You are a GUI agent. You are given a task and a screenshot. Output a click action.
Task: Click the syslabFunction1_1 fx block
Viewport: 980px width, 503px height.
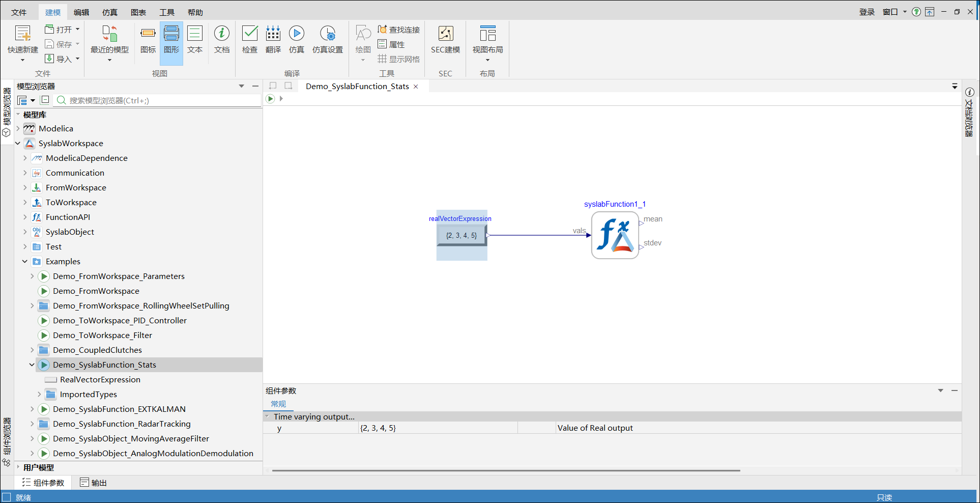point(615,235)
